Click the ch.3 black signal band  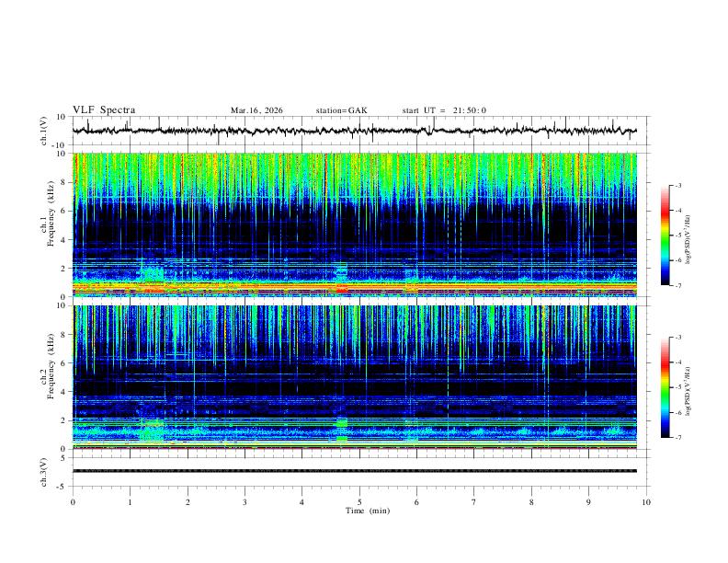click(355, 471)
